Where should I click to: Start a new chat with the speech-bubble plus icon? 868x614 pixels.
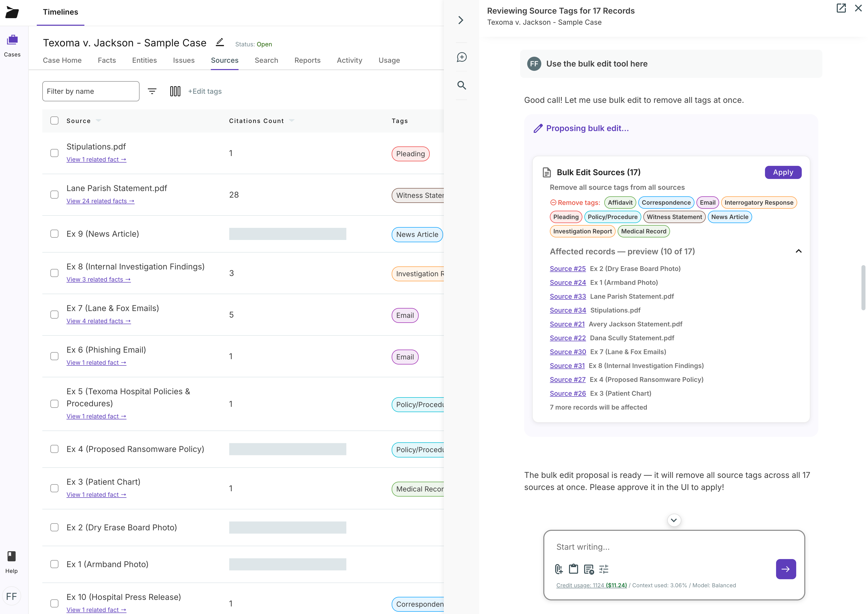click(462, 57)
